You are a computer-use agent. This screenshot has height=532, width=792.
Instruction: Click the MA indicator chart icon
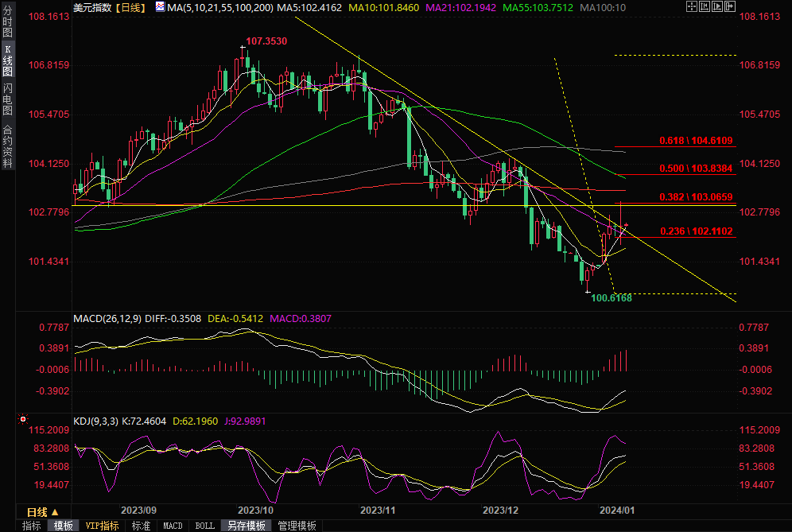point(160,7)
